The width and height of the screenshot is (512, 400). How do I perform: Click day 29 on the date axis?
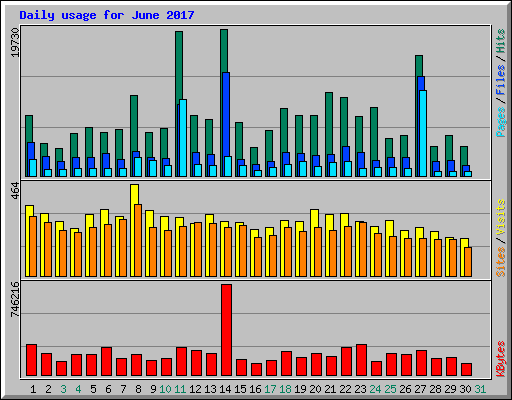[x=450, y=389]
